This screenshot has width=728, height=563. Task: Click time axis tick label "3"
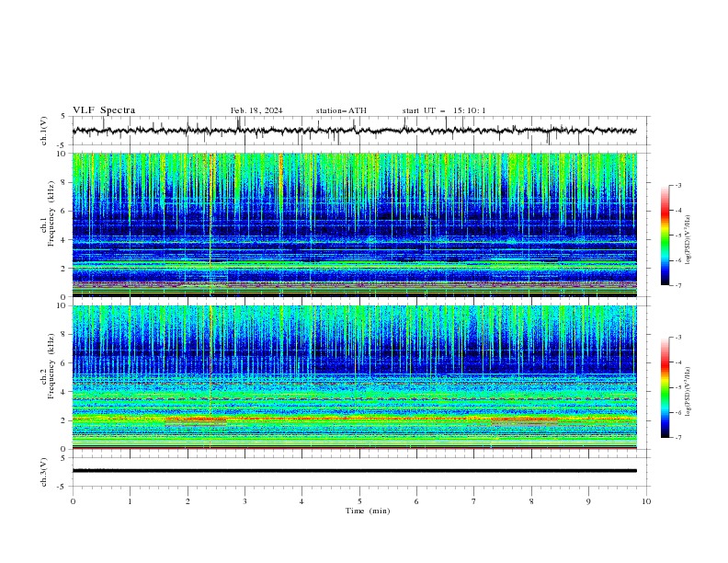point(245,501)
